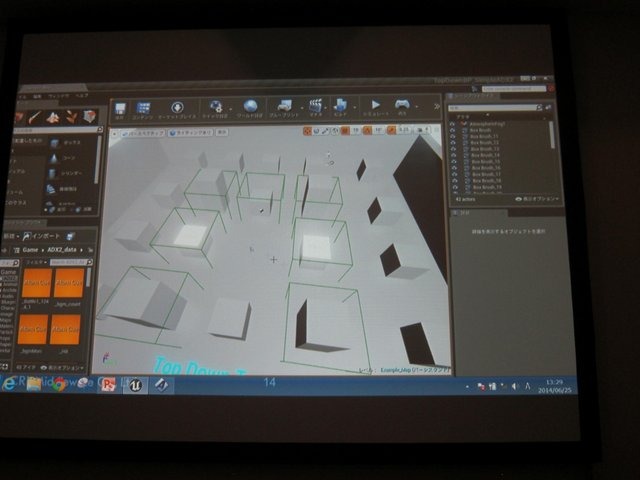This screenshot has width=640, height=480.
Task: Click the Quick Settings (クイック設定) gear icon
Action: point(216,107)
